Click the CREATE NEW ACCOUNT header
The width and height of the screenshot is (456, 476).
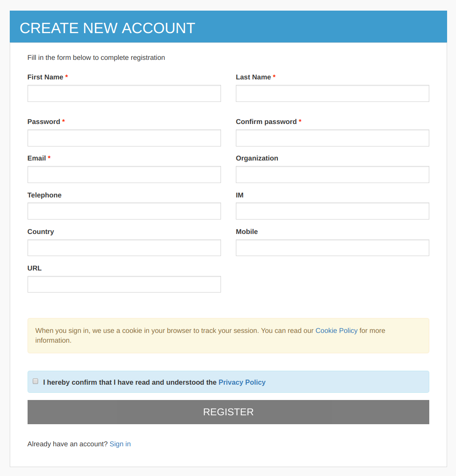click(x=107, y=28)
